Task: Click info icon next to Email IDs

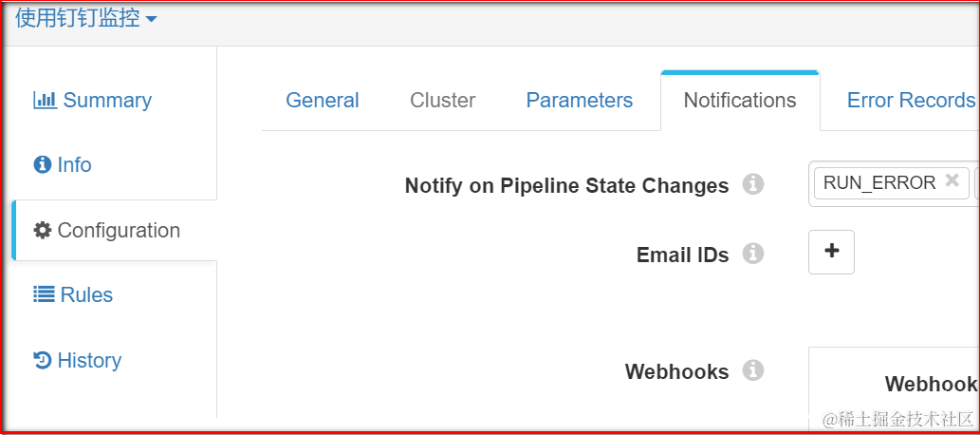Action: click(x=753, y=254)
